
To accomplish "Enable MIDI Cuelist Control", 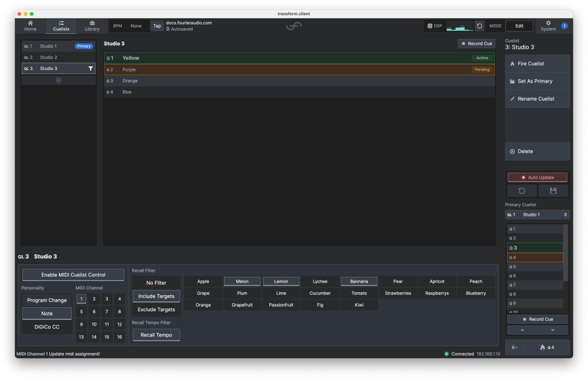I will point(73,274).
